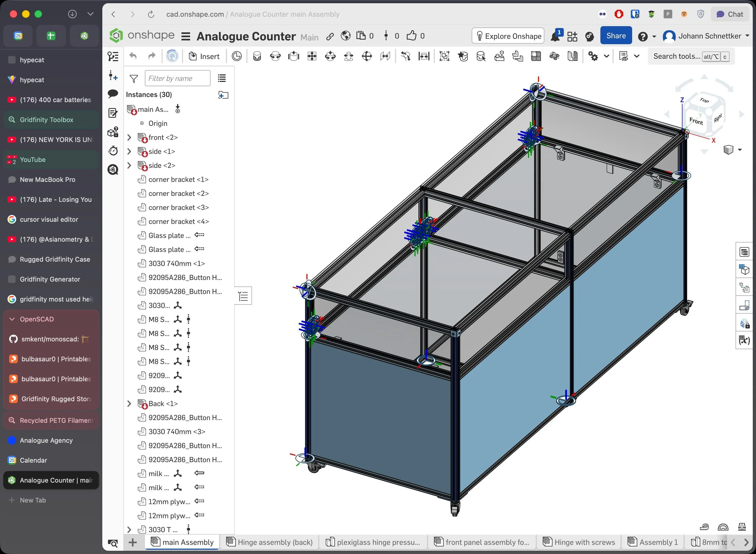Viewport: 756px width, 554px height.
Task: Open Johann Schnettker account menu
Action: tap(706, 36)
